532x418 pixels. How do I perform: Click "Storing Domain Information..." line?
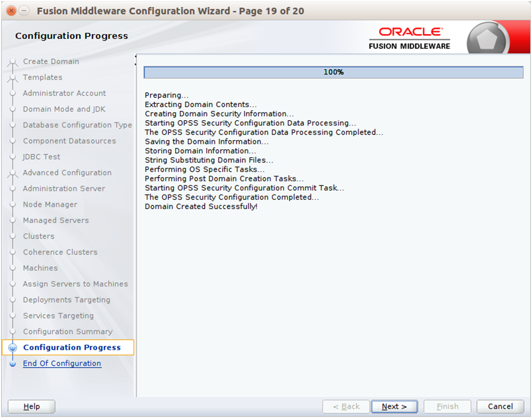[x=201, y=151]
